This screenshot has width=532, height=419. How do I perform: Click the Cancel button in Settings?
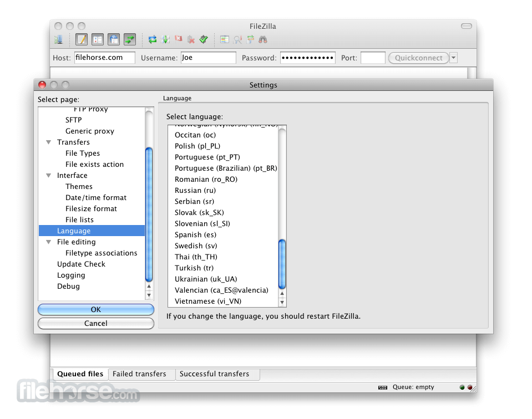pos(95,324)
